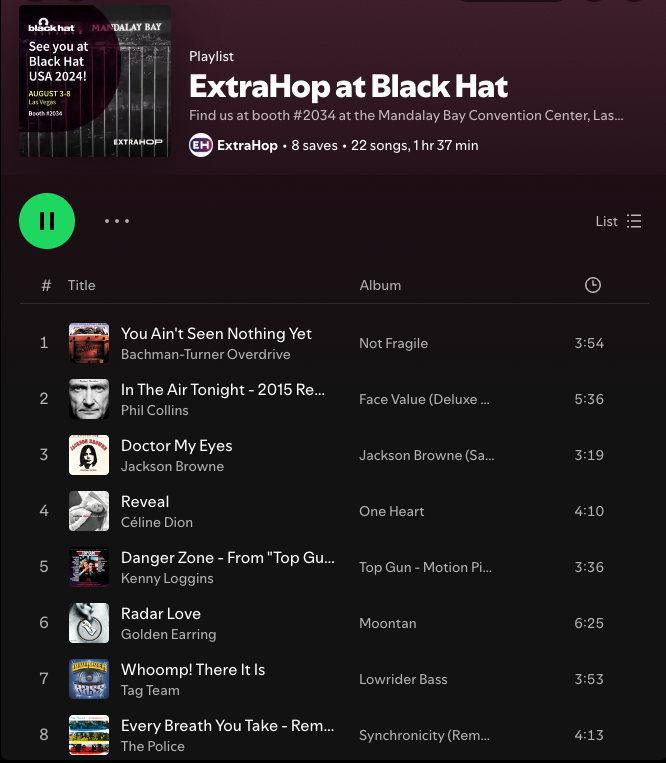Click the playlist cover image
The width and height of the screenshot is (666, 763).
tap(95, 81)
